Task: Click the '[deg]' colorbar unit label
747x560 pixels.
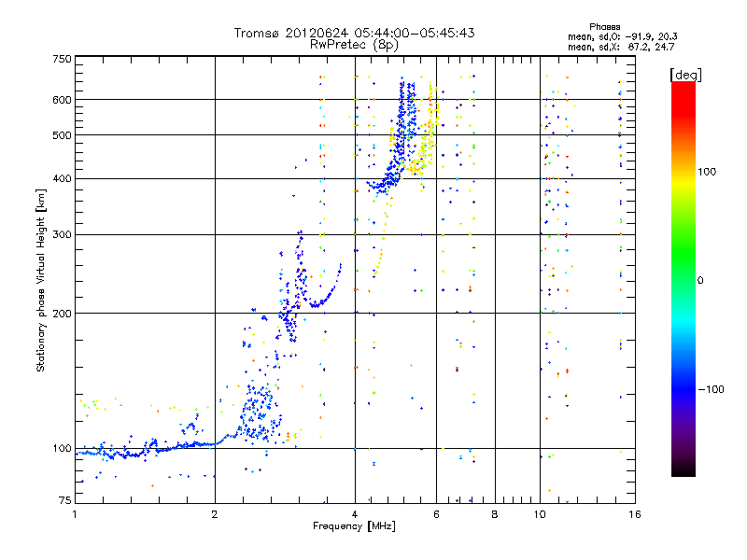Action: 685,75
